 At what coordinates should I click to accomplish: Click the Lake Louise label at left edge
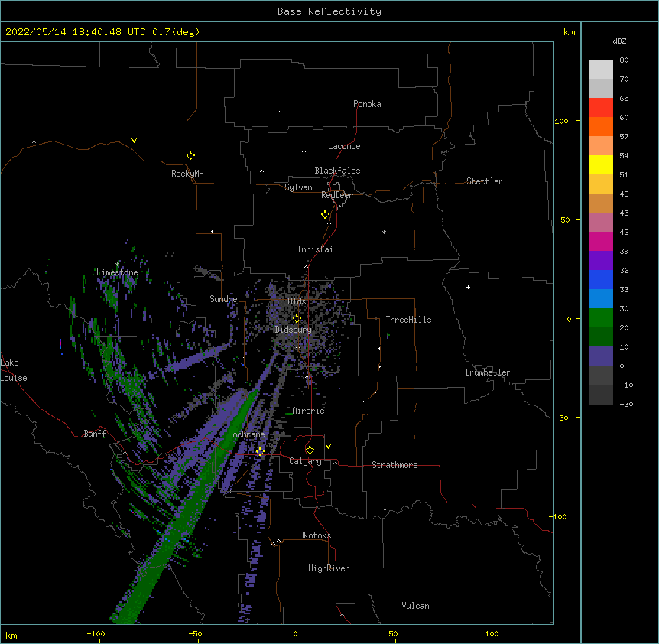(14, 370)
